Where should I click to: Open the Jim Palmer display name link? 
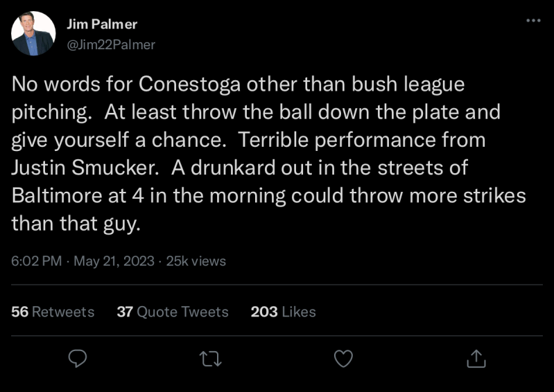[x=102, y=24]
